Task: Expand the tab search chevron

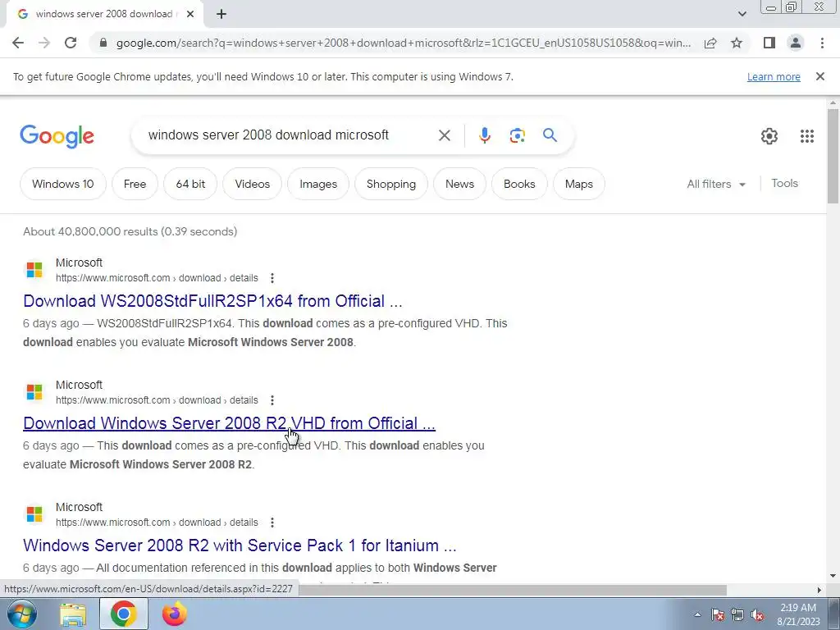Action: click(742, 14)
